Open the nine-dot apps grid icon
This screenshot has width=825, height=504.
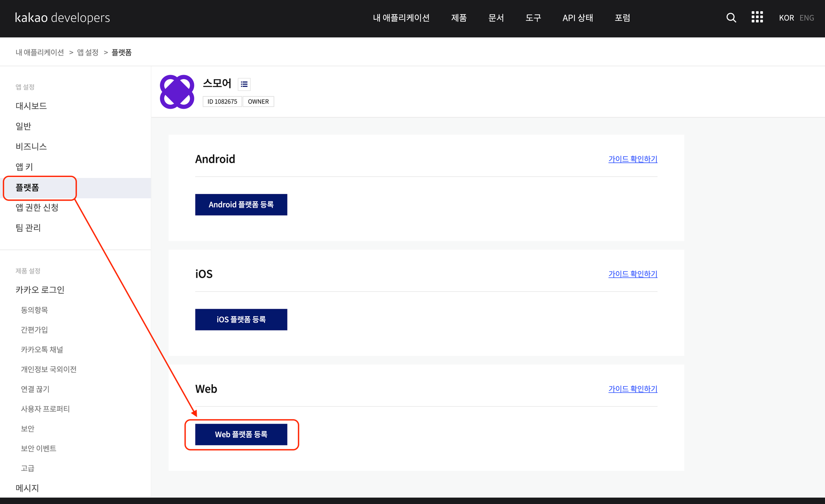point(757,17)
